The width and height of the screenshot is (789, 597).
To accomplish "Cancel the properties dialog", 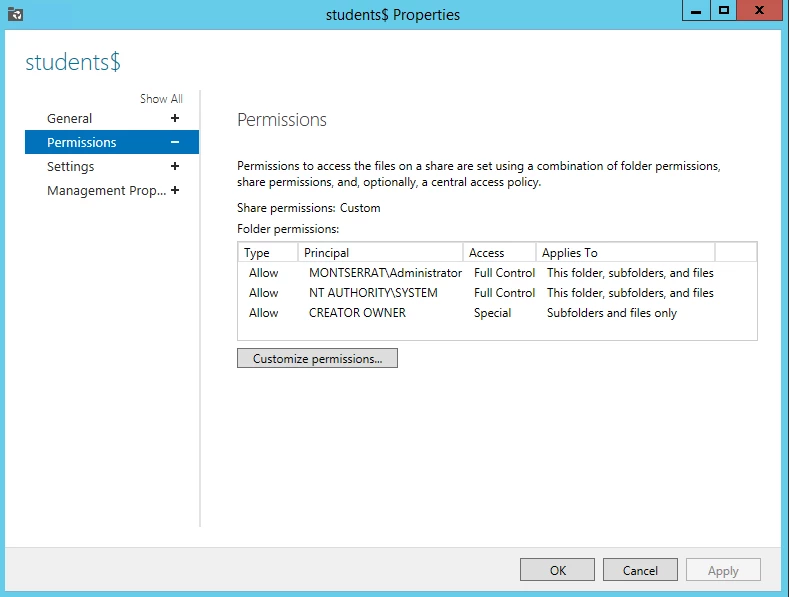I will pos(640,570).
